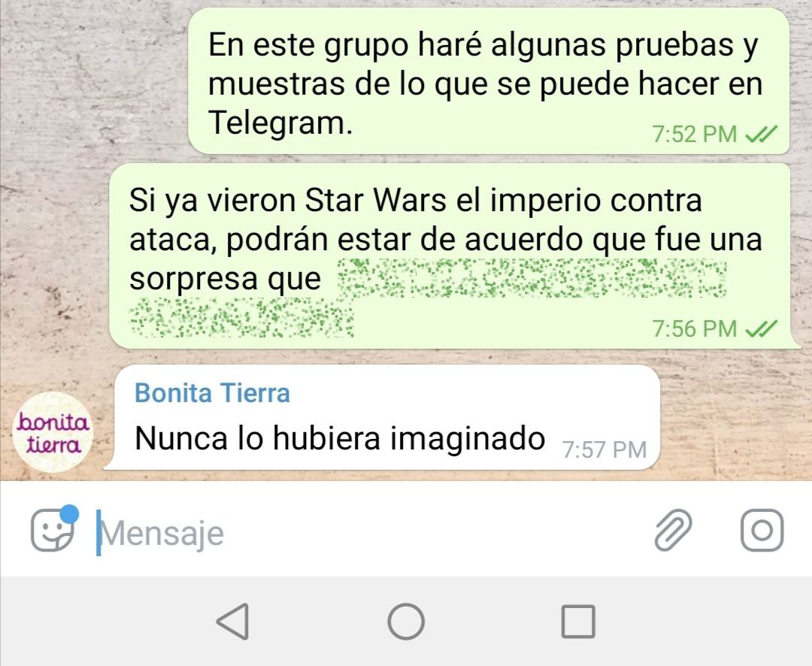Tap the Android home circle button
Viewport: 812px width, 666px height.
[x=406, y=622]
